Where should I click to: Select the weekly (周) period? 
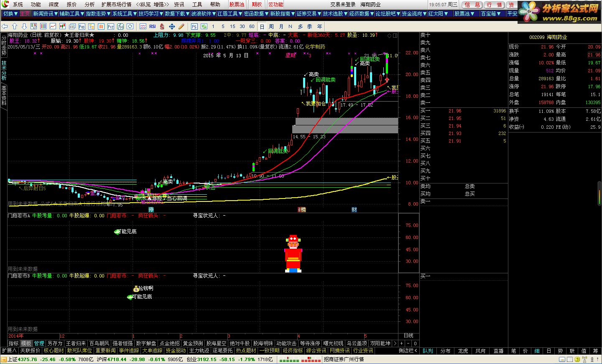271,26
